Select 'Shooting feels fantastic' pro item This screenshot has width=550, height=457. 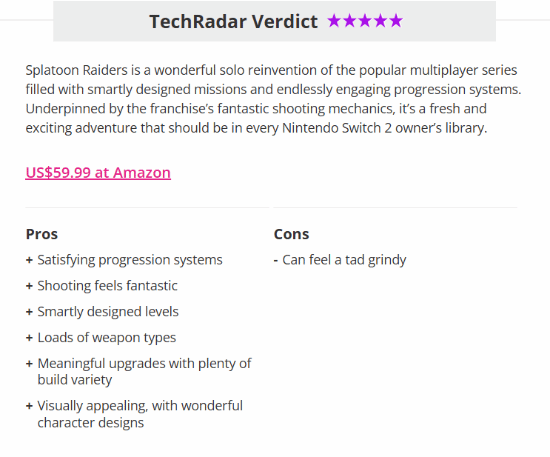pos(107,286)
